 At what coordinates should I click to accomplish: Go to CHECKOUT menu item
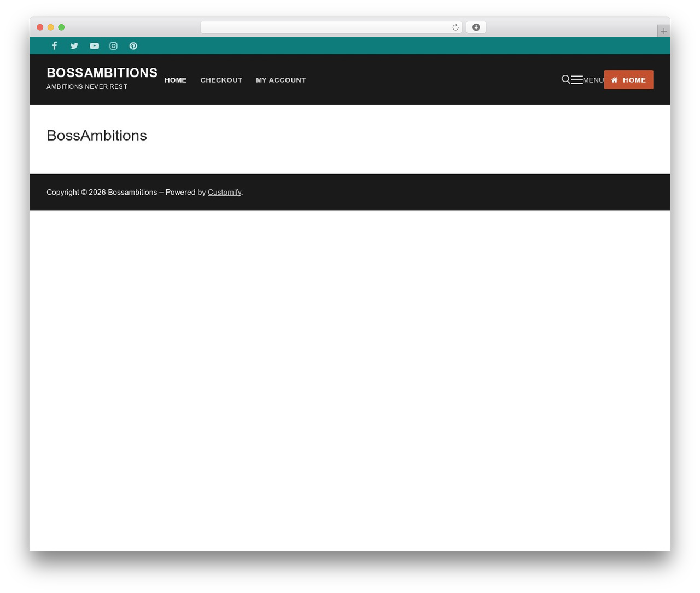pos(221,80)
